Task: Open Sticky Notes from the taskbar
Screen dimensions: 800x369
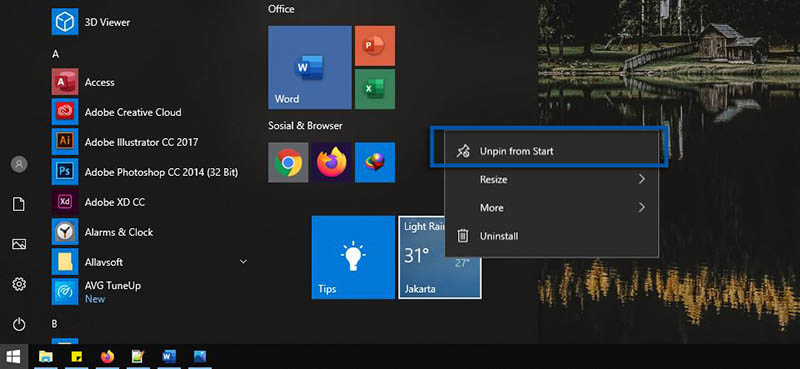Action: tap(77, 357)
